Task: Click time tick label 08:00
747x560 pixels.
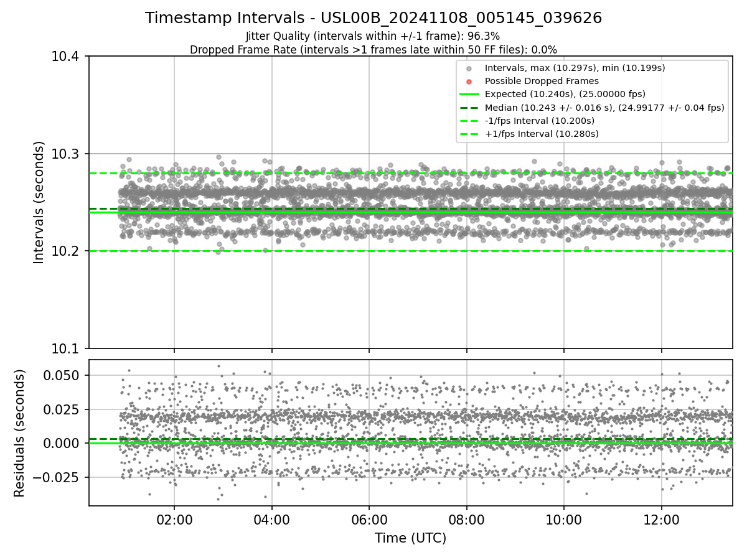Action: [x=466, y=520]
